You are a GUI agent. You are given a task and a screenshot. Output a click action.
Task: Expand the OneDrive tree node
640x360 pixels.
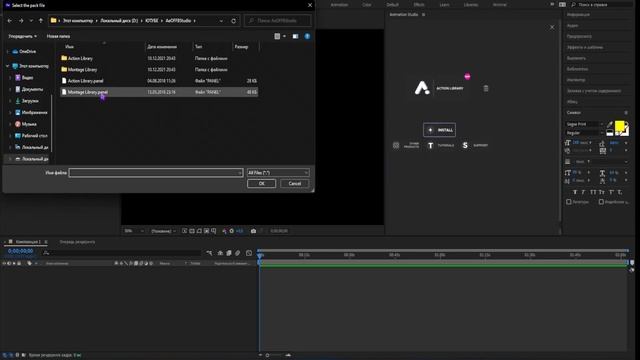pos(8,52)
